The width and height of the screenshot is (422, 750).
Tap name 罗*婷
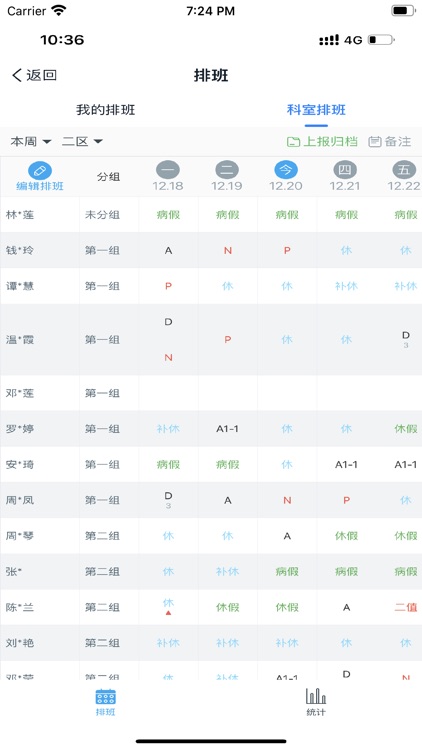coord(20,429)
